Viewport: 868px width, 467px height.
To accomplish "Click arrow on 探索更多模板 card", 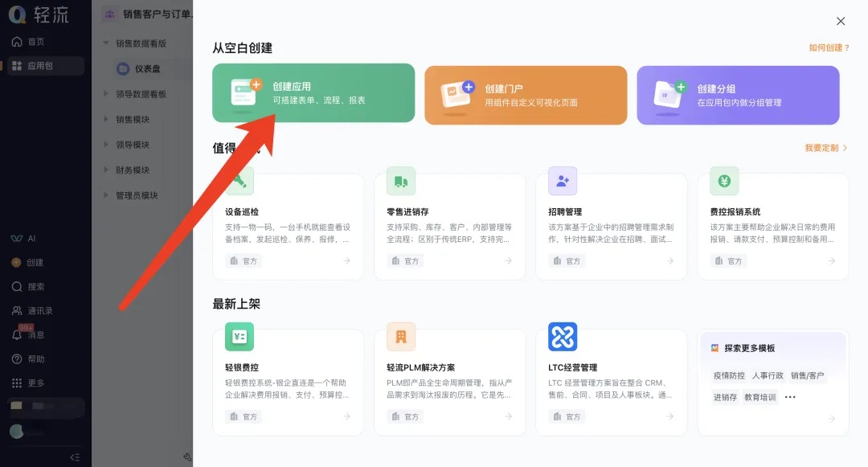I will point(832,419).
